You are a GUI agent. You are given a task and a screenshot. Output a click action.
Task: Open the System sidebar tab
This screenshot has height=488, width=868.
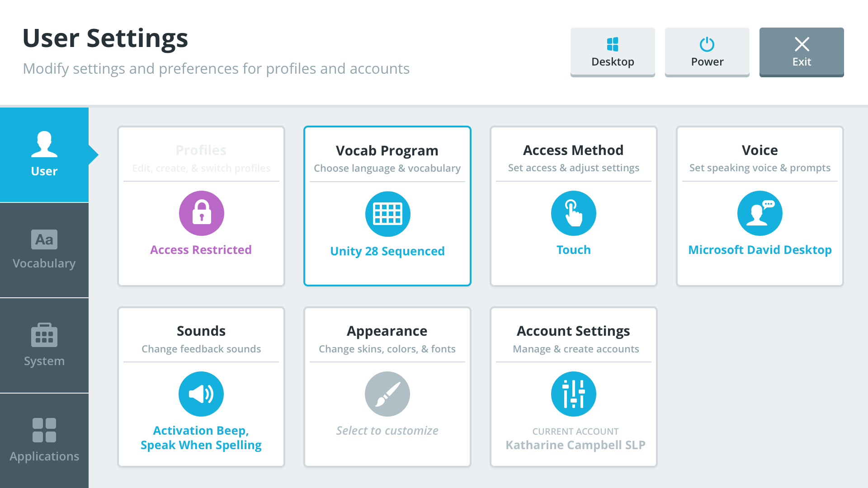[44, 345]
